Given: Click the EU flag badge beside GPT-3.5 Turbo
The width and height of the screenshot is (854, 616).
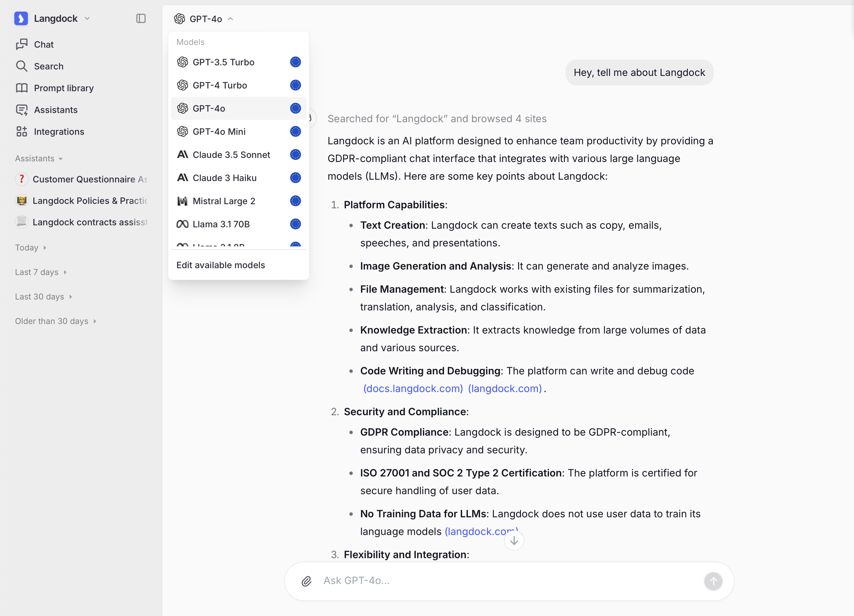Looking at the screenshot, I should coord(295,62).
